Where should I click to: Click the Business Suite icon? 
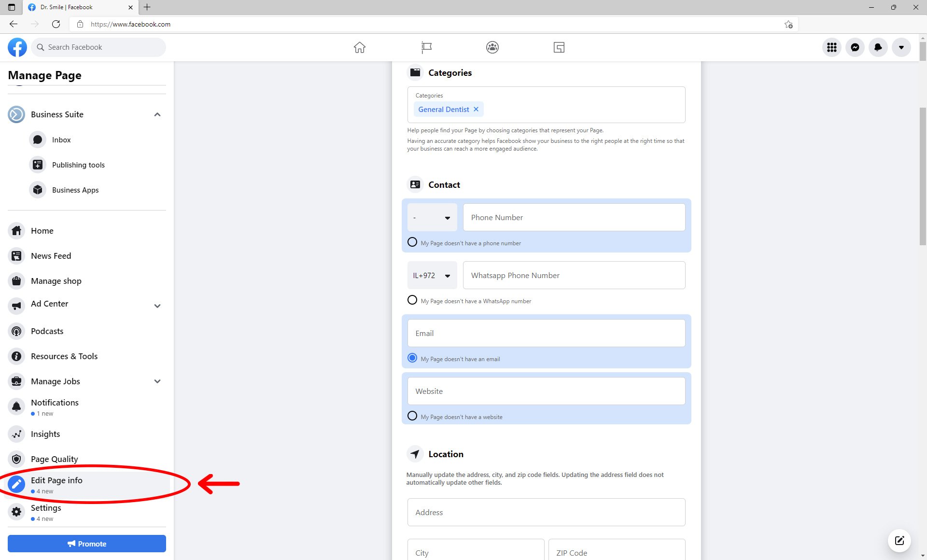coord(16,114)
